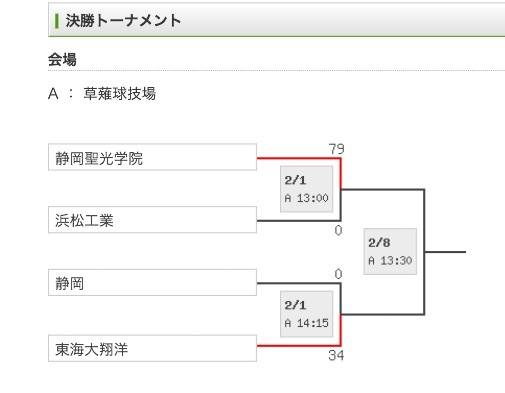Click the 会場 subheading
The image size is (505, 393).
click(62, 60)
